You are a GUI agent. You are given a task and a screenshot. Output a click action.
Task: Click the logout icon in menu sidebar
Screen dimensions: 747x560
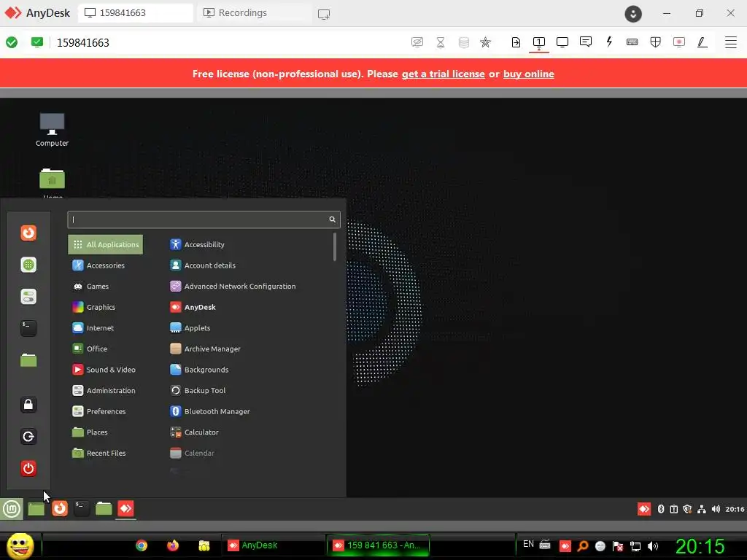pos(28,437)
